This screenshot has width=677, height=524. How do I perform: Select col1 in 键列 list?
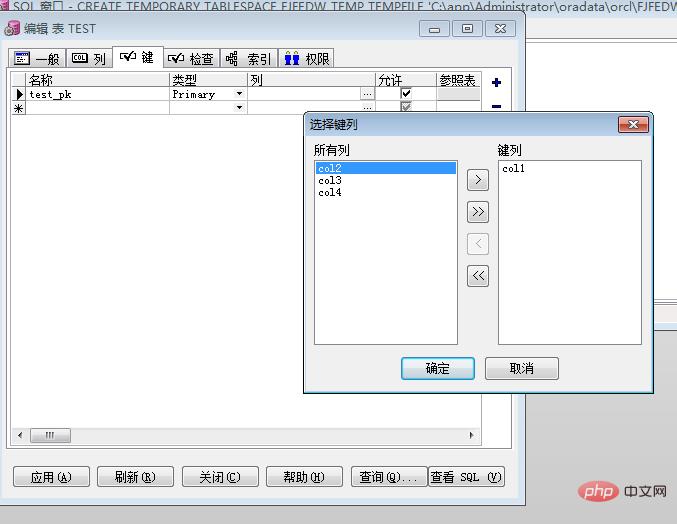pyautogui.click(x=514, y=169)
